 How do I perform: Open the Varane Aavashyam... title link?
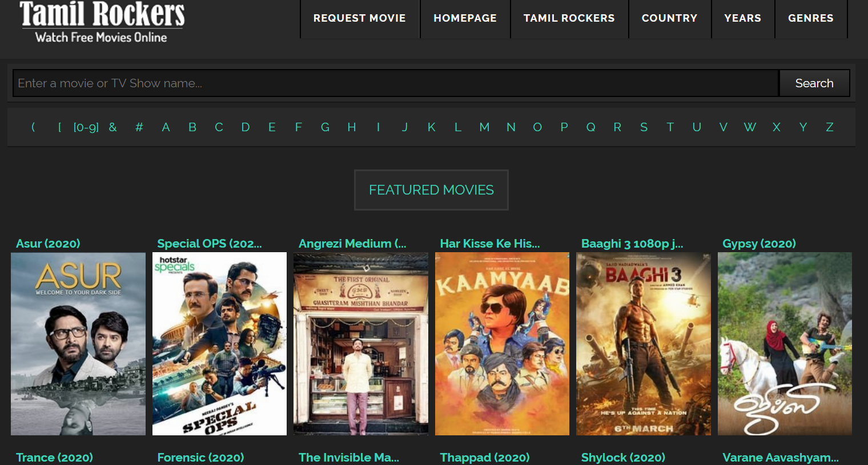[x=781, y=458]
